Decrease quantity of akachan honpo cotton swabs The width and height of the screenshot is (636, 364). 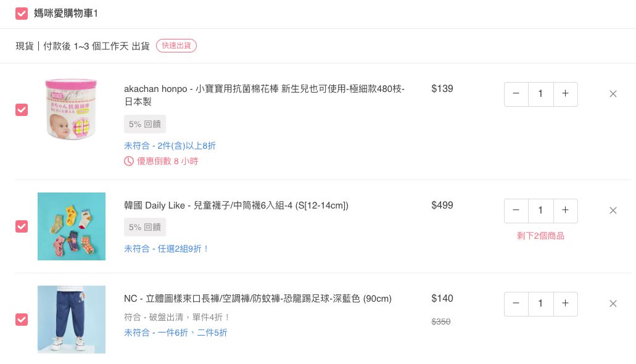click(516, 94)
